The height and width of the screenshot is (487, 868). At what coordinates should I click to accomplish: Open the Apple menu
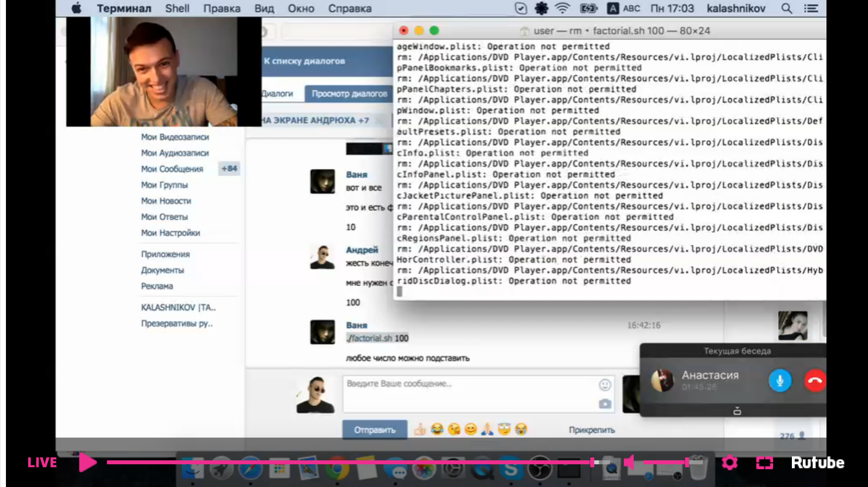click(x=76, y=8)
